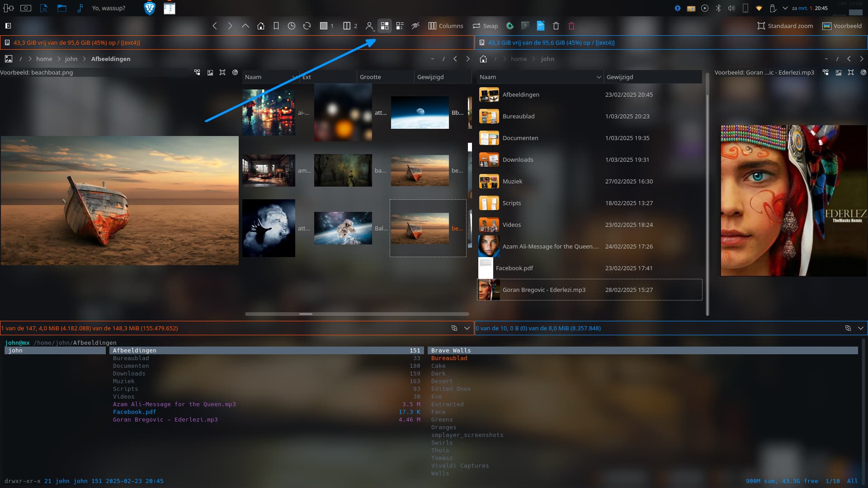This screenshot has width=868, height=488.
Task: Select the astronaut thumbnail in left panel
Action: 343,228
